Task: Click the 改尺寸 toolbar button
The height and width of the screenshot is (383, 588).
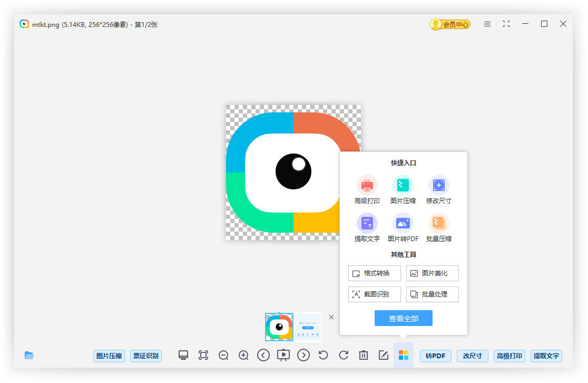Action: [473, 356]
